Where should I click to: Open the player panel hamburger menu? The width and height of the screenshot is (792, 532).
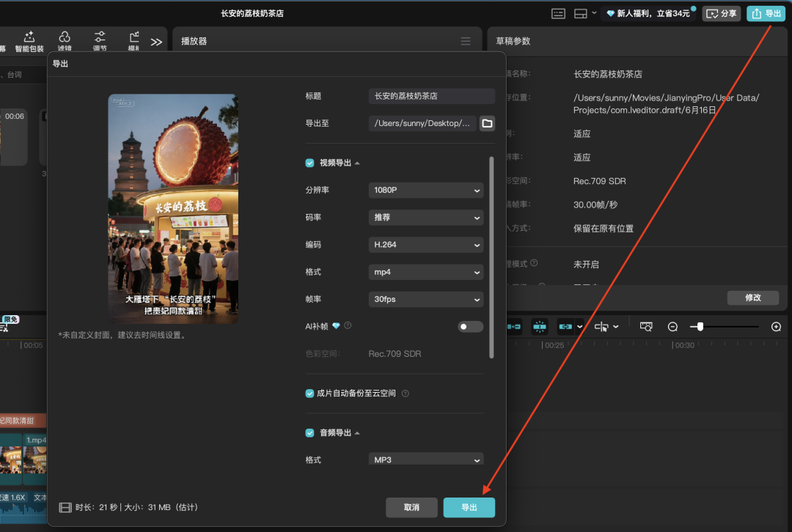(x=466, y=42)
